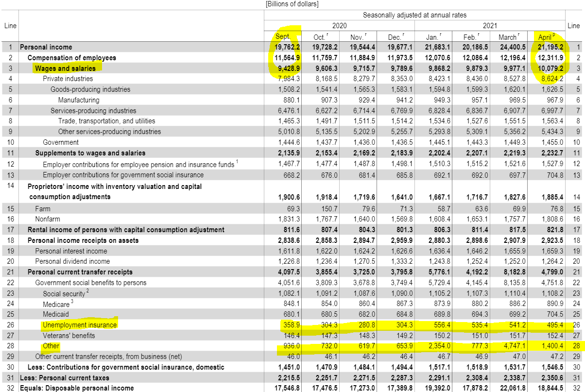This screenshot has width=585, height=392.
Task: Select the 'Nonfarm' row label
Action: [47, 219]
